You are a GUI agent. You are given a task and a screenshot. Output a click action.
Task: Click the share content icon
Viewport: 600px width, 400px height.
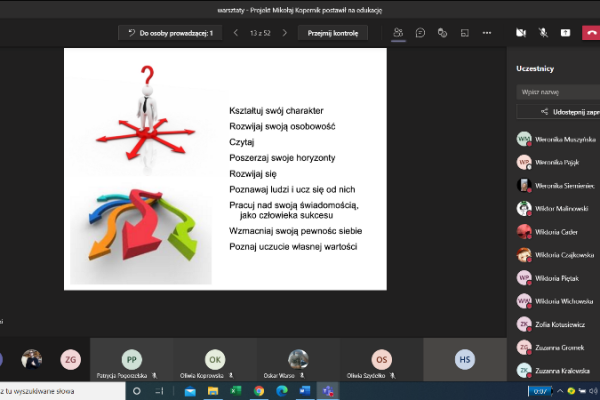coord(566,32)
